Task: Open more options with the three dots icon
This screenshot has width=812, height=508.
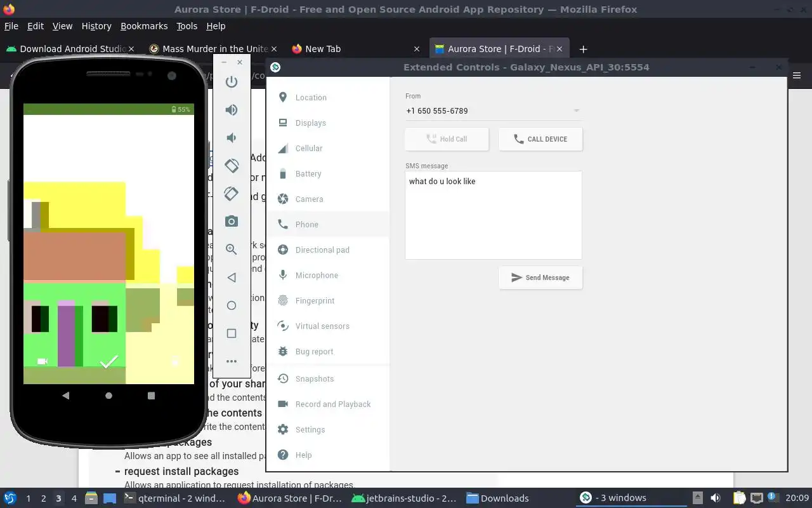Action: [x=232, y=361]
